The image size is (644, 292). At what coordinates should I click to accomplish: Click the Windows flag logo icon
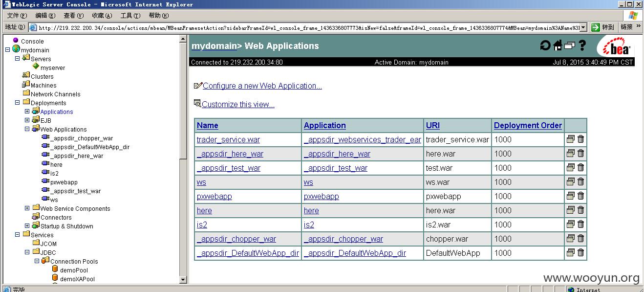633,15
